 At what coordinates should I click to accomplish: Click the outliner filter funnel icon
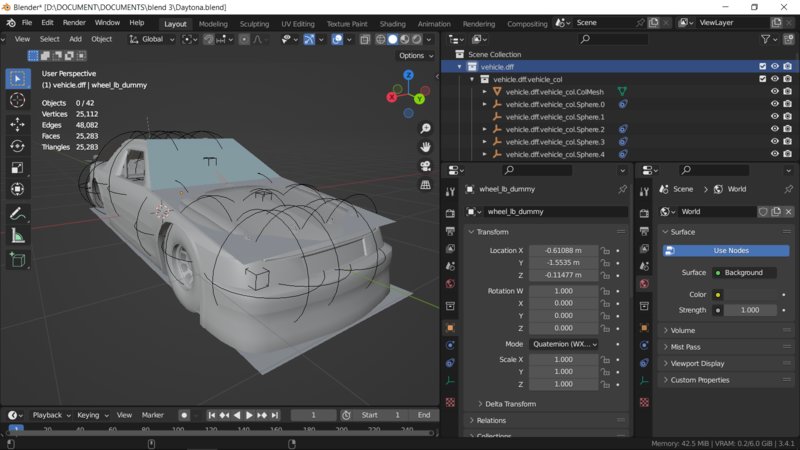click(765, 39)
